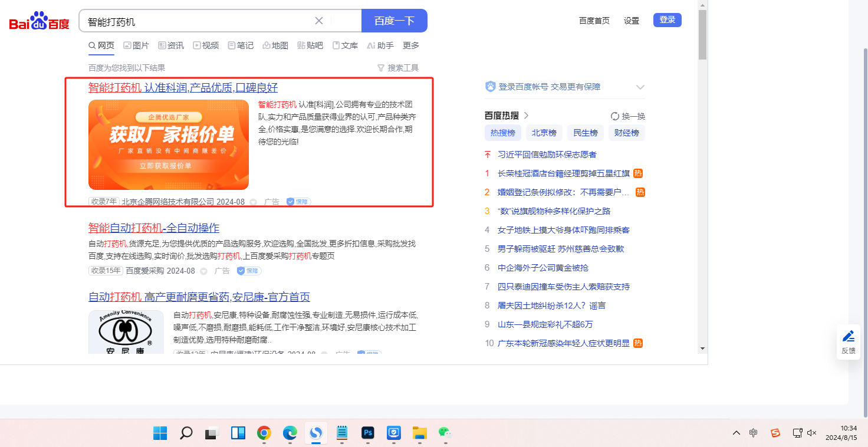Select the 网页 tab

(x=101, y=45)
